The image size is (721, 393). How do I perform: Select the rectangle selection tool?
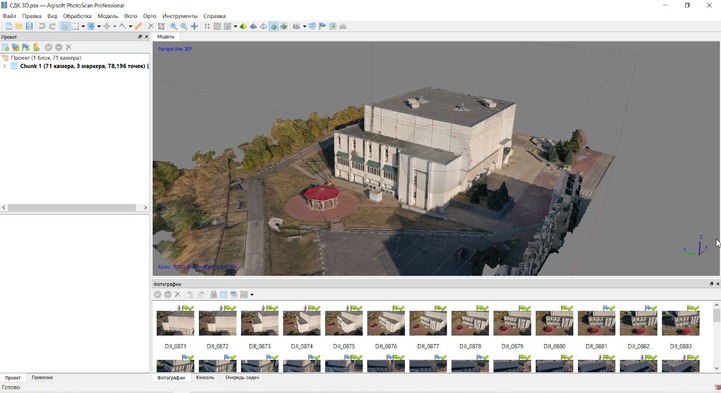[75, 26]
